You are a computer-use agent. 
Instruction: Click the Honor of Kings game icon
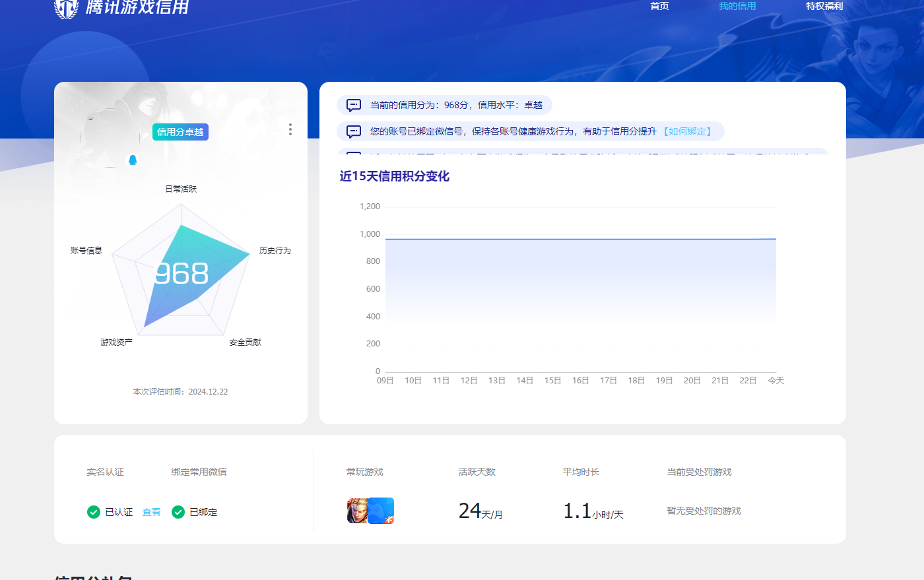click(x=357, y=511)
